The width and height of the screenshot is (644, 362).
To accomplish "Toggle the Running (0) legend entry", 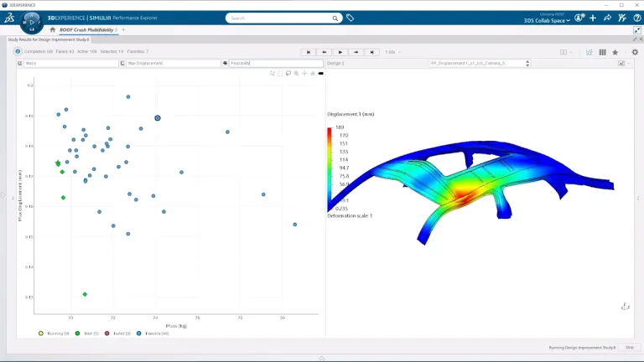I will coord(54,334).
